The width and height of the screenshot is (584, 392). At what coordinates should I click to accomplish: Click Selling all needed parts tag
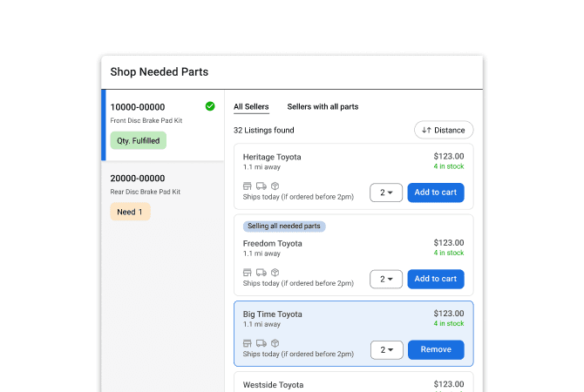(x=284, y=226)
